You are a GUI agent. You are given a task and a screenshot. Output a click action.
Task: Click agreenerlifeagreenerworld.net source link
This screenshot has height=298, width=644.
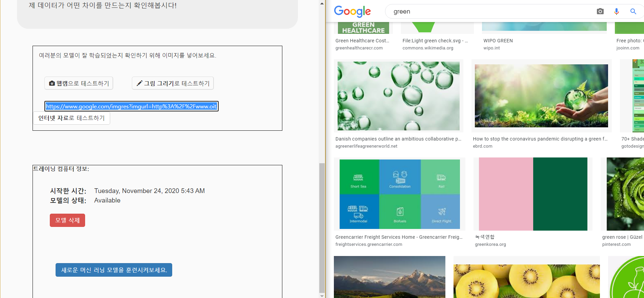(366, 146)
